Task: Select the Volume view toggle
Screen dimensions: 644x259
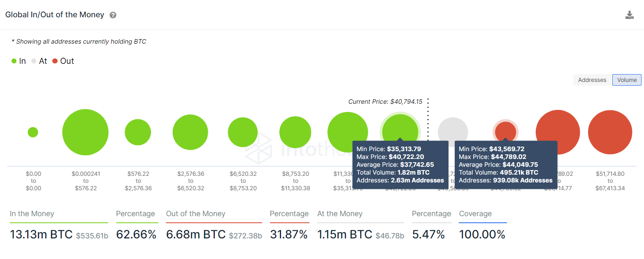Action: 627,80
